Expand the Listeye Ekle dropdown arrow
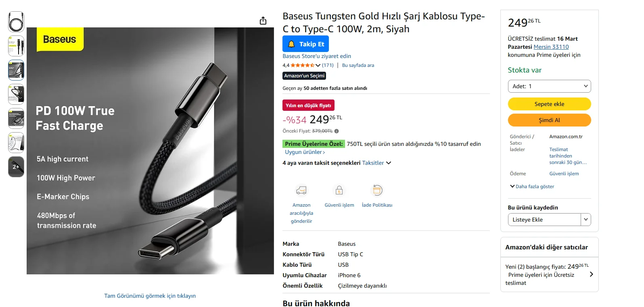 point(586,220)
